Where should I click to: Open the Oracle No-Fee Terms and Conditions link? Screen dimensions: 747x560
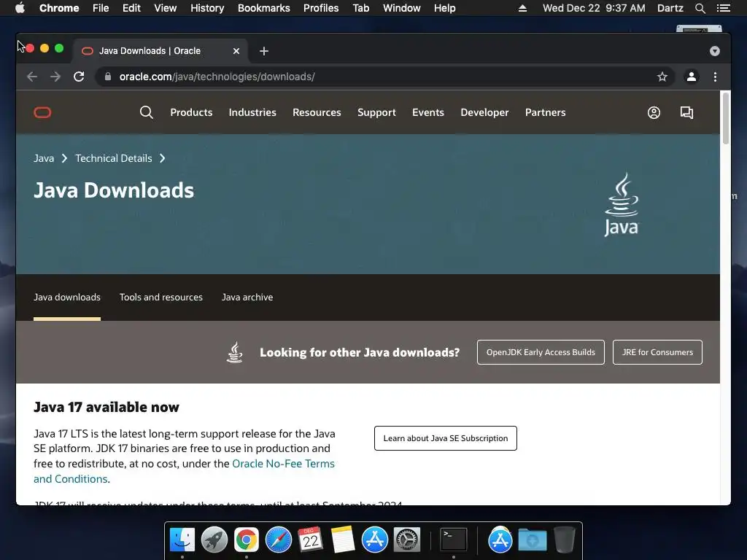(184, 471)
